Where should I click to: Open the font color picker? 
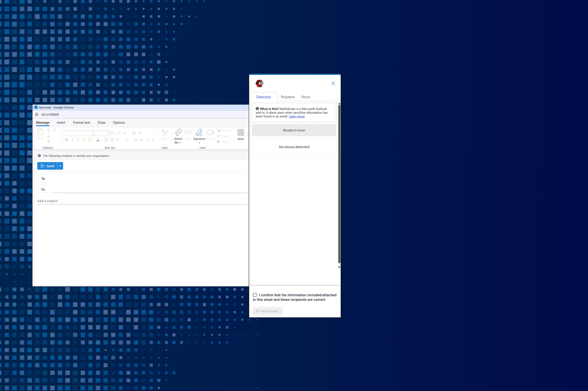pos(98,140)
